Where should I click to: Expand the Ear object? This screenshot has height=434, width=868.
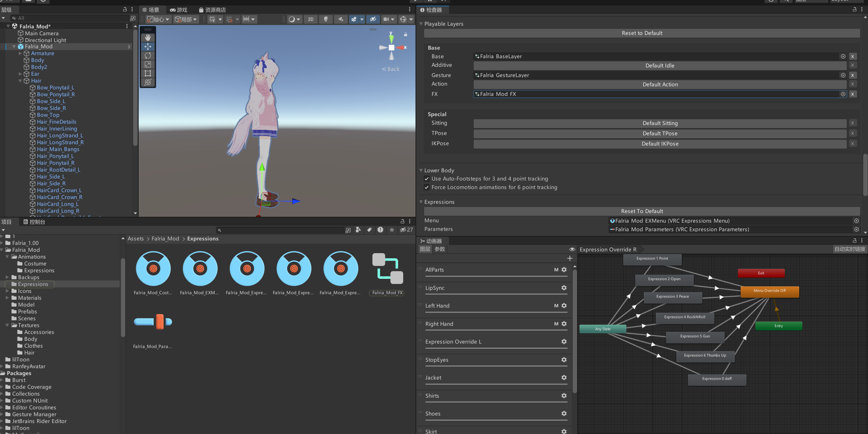pyautogui.click(x=20, y=74)
